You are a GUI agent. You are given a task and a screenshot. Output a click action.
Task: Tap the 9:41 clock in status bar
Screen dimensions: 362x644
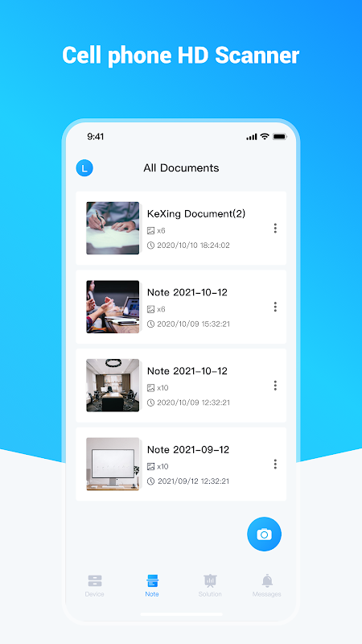(95, 137)
